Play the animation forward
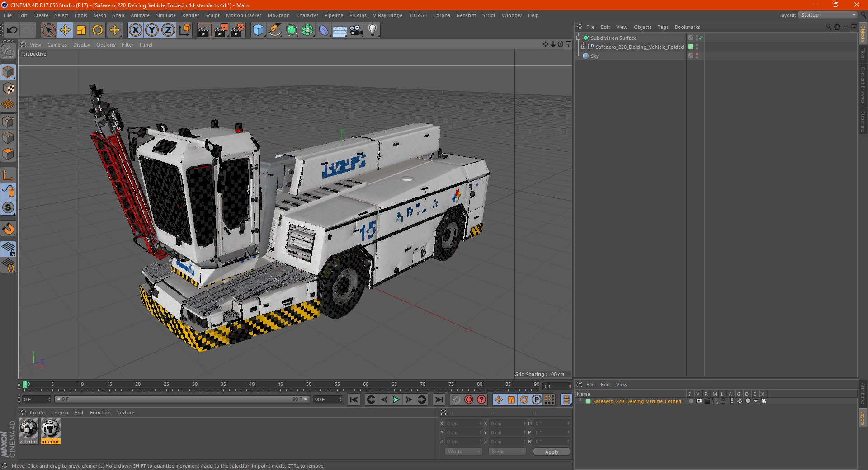The image size is (868, 470). (396, 399)
